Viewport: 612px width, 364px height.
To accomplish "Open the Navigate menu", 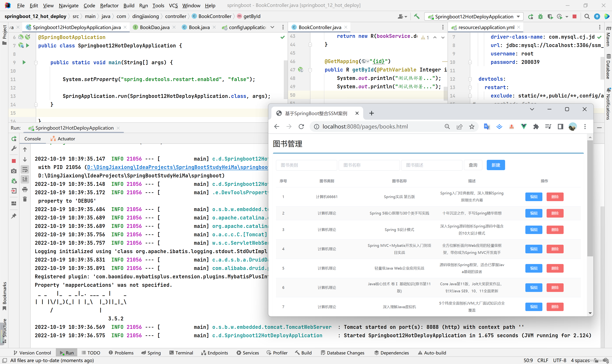I will pyautogui.click(x=68, y=5).
